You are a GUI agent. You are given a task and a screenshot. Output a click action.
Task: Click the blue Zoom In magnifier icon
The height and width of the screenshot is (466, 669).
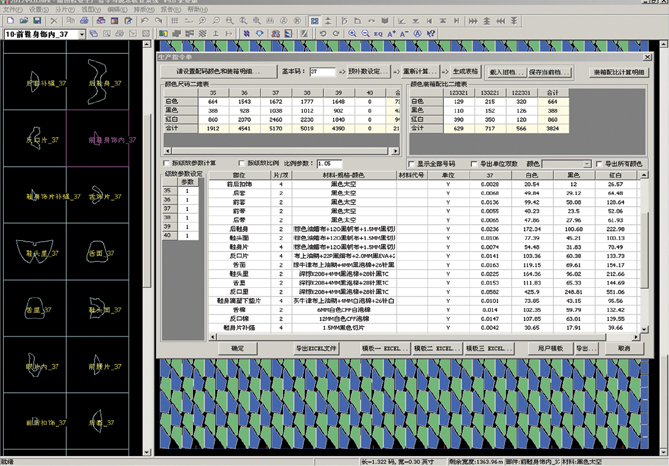pos(352,33)
